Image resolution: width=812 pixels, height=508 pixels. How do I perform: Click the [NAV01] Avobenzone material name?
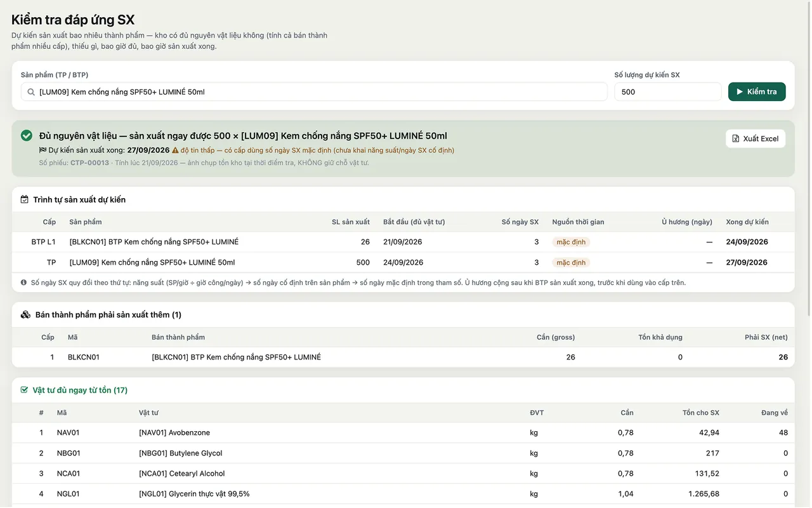click(174, 433)
